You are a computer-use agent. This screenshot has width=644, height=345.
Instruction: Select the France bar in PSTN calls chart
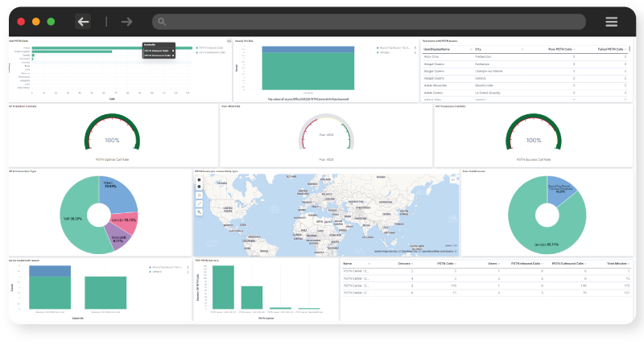pyautogui.click(x=112, y=48)
